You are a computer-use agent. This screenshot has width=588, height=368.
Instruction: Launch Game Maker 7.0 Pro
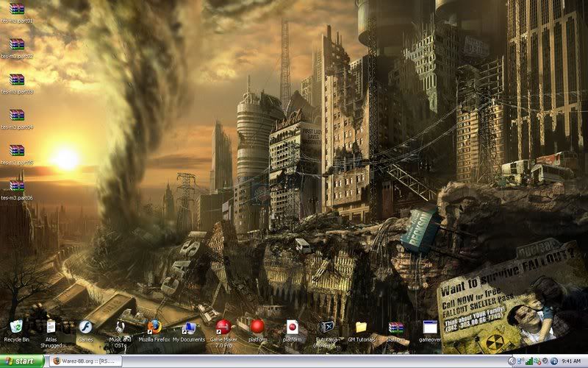[223, 326]
